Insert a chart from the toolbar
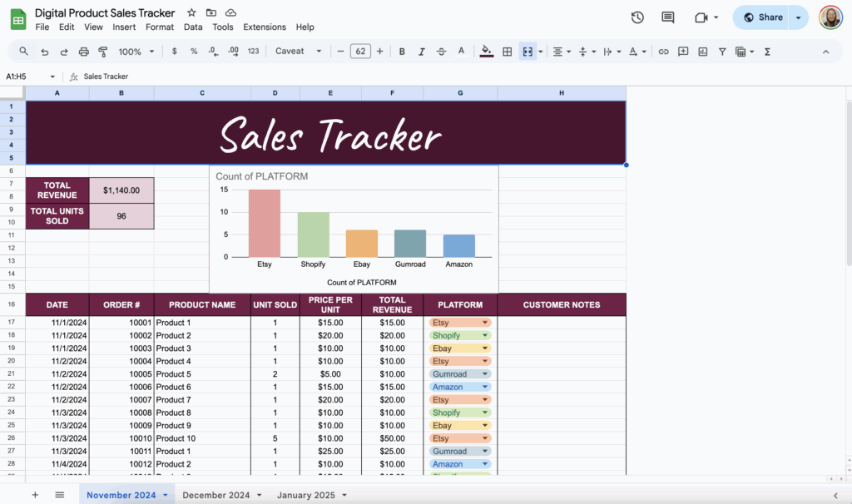 point(705,52)
